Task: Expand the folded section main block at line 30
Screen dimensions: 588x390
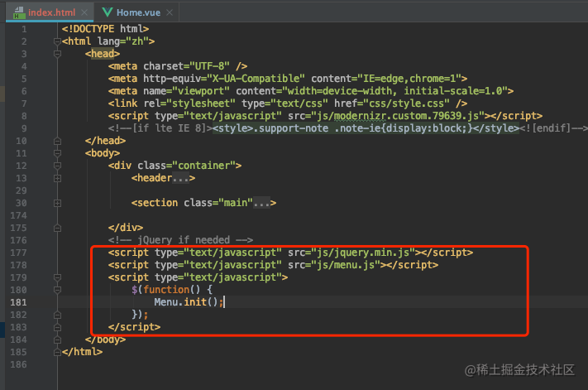Action: [x=57, y=203]
